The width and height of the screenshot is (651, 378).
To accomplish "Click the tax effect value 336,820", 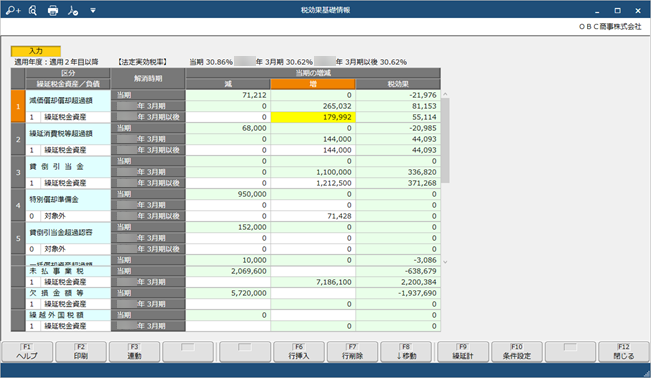I will [398, 172].
